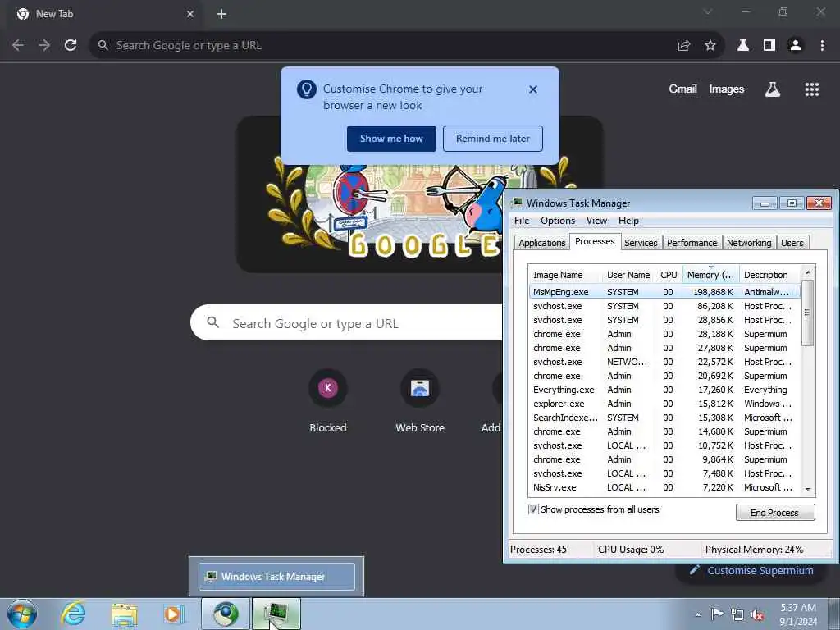
Task: Open the clock showing 5:37 AM
Action: click(x=798, y=614)
